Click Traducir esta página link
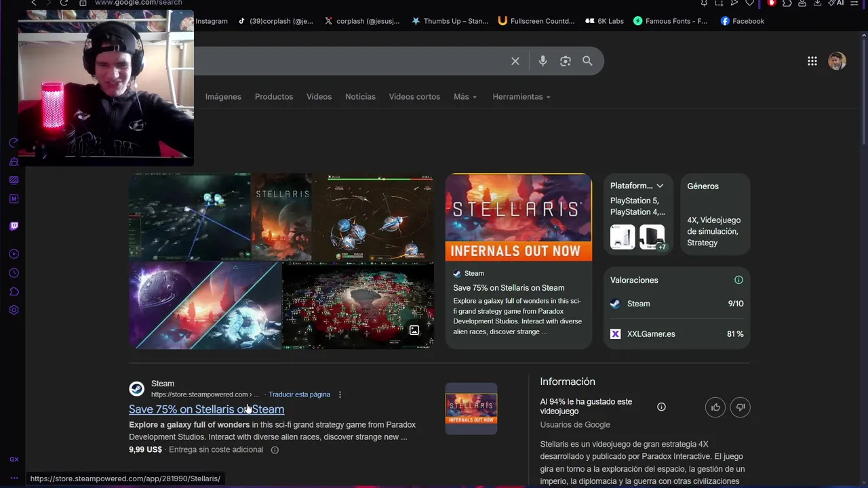 [x=299, y=394]
